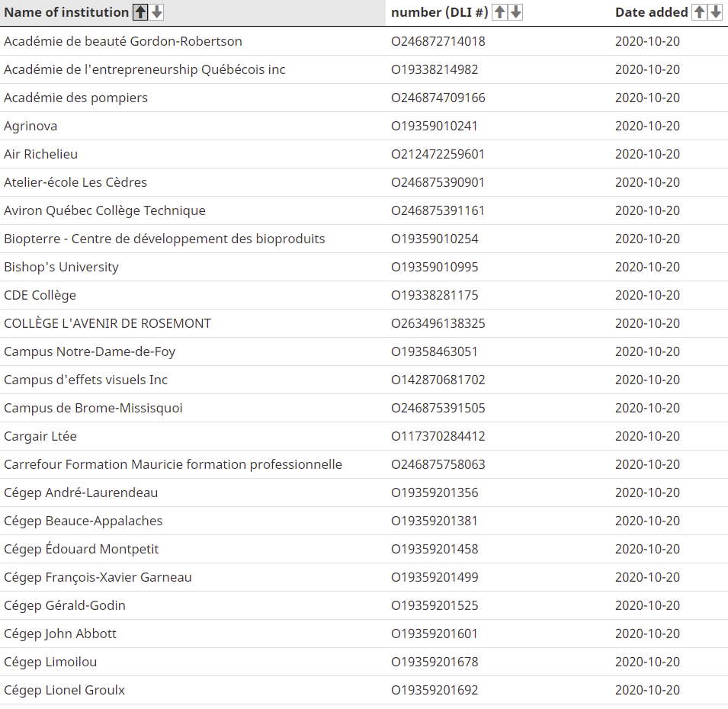This screenshot has height=709, width=728.
Task: Click DLI number O19359201356
Action: tap(434, 492)
